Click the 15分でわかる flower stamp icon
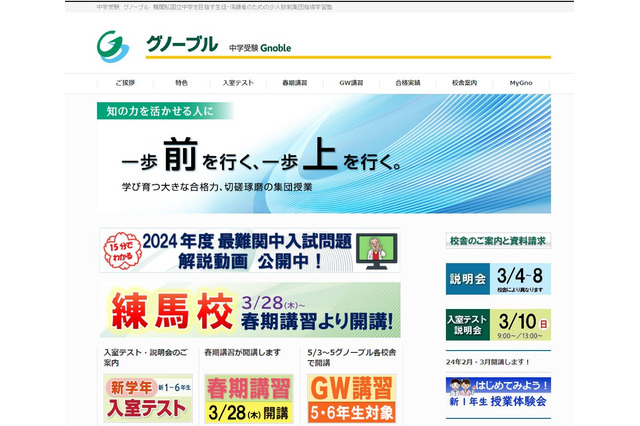This screenshot has height=426, width=640. coord(121,251)
